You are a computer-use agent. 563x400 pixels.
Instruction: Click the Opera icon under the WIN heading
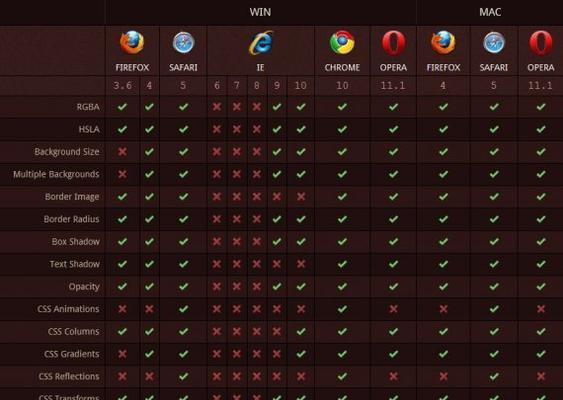click(394, 43)
